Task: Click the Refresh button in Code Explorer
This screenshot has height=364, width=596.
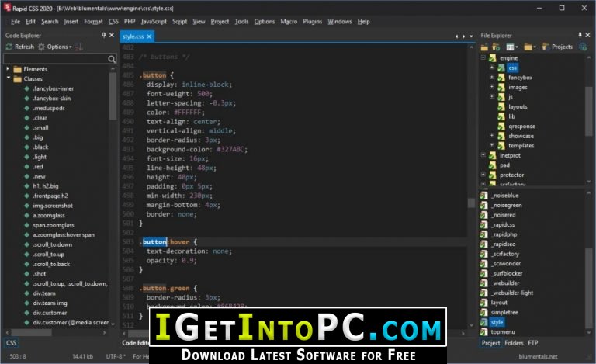Action: pyautogui.click(x=20, y=47)
